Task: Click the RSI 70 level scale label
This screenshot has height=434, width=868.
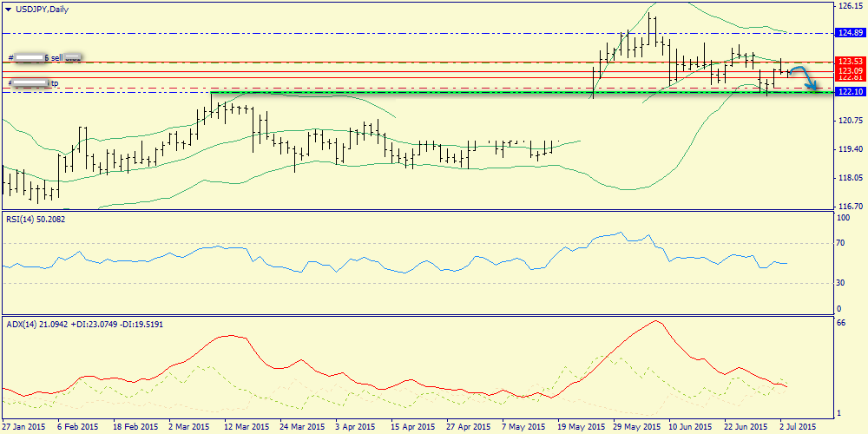Action: coord(840,244)
